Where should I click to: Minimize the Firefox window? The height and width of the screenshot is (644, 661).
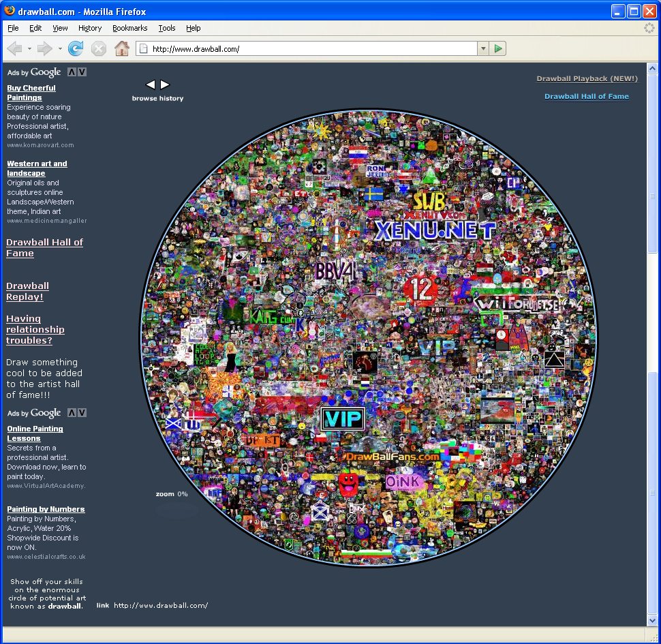[618, 12]
